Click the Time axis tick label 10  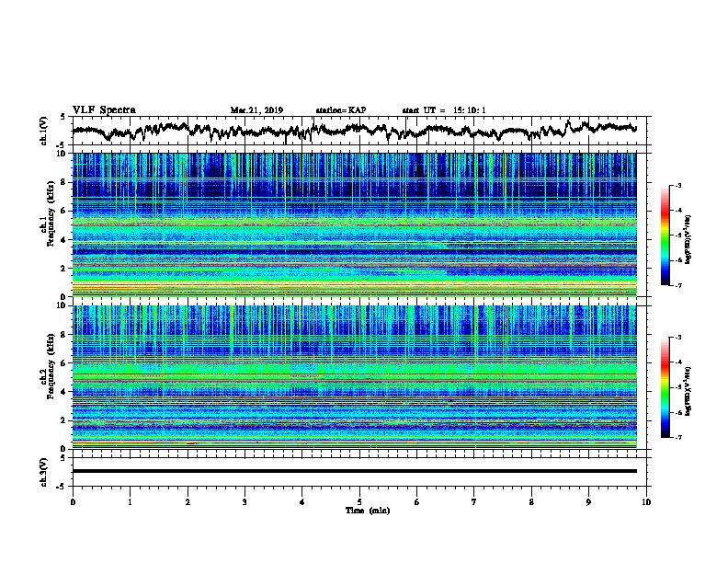(646, 502)
